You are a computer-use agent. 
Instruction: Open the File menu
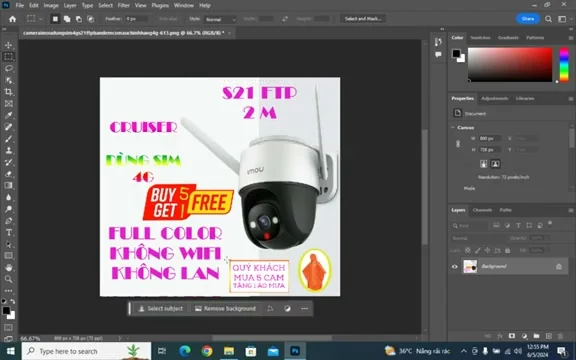click(19, 6)
